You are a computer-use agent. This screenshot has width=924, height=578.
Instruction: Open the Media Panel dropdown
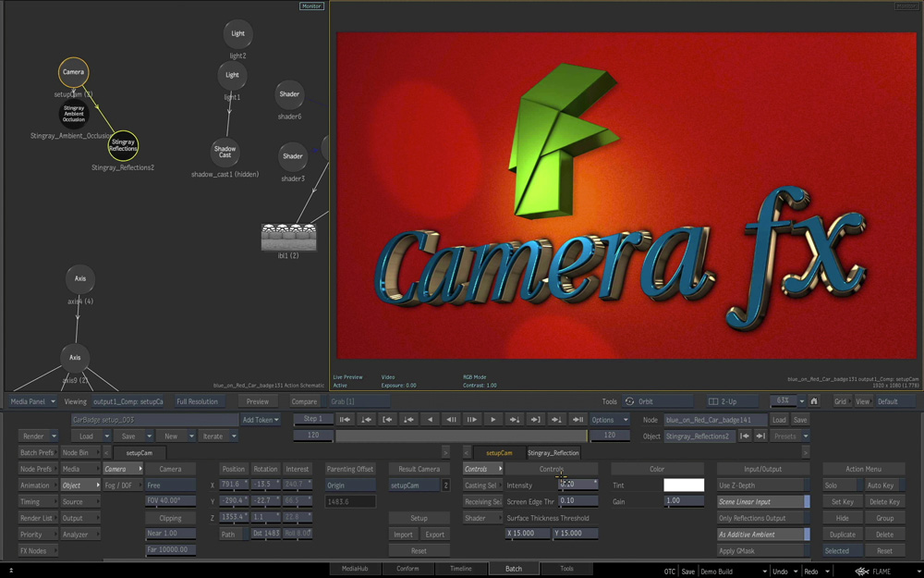[x=33, y=401]
